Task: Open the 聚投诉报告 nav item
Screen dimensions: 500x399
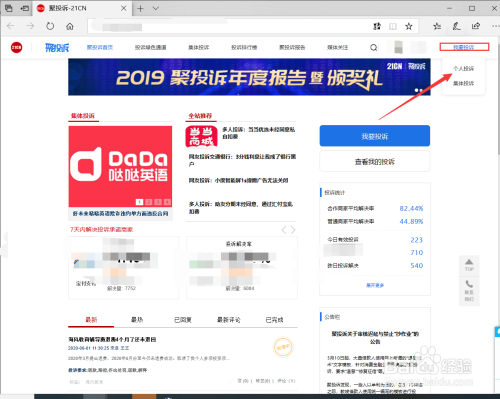Action: tap(292, 48)
